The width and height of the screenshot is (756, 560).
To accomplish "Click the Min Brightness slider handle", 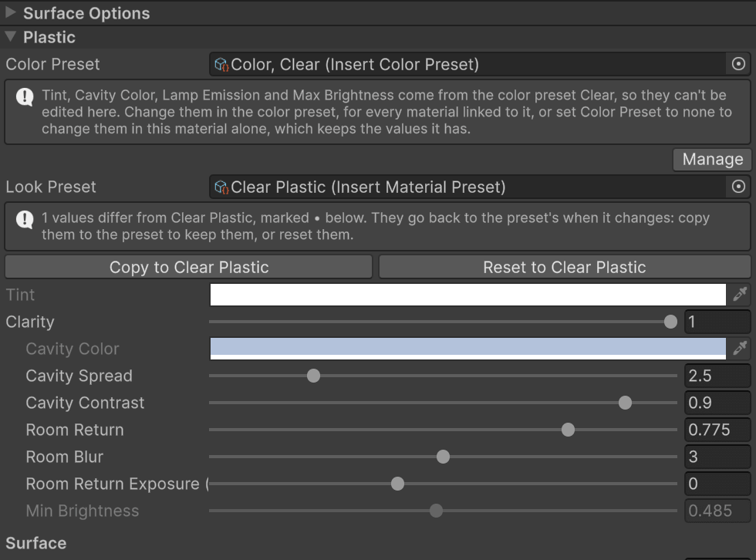I will click(x=436, y=511).
